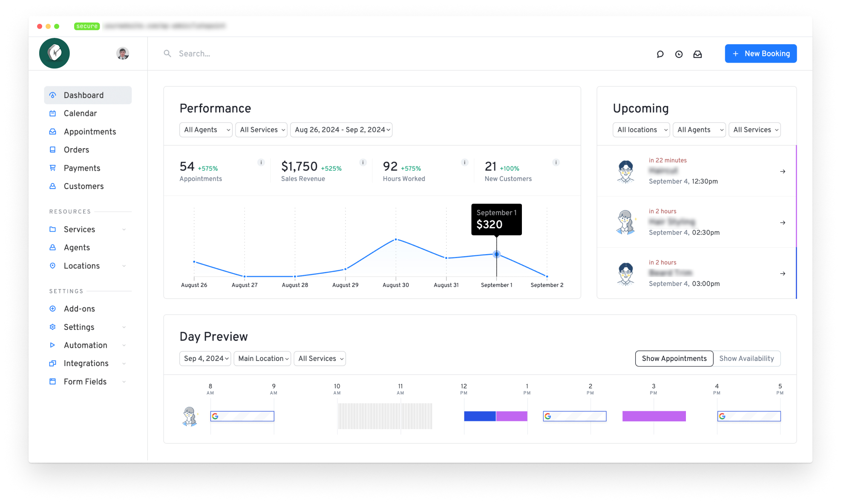Expand the Settings sidebar chevron
Image resolution: width=841 pixels, height=504 pixels.
(x=124, y=327)
